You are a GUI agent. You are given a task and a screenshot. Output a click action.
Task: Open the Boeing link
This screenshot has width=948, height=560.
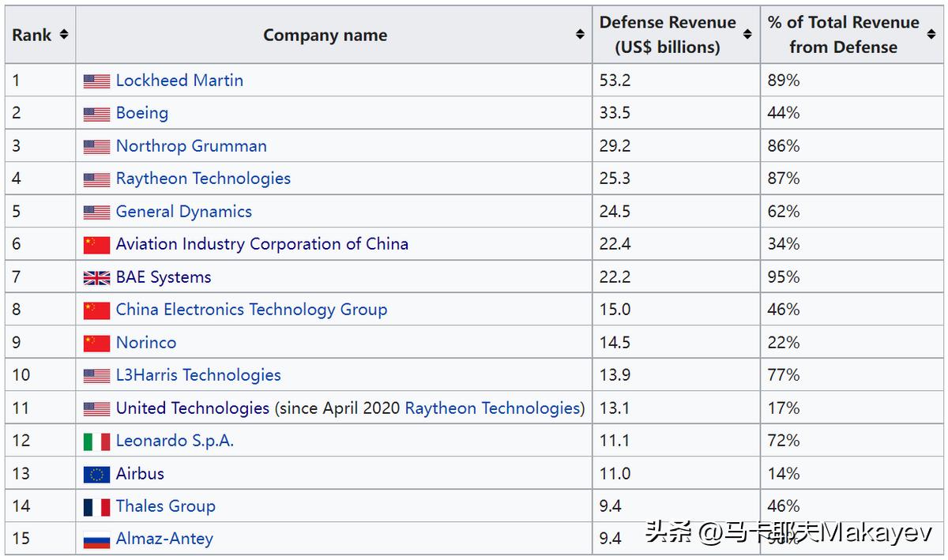coord(142,113)
